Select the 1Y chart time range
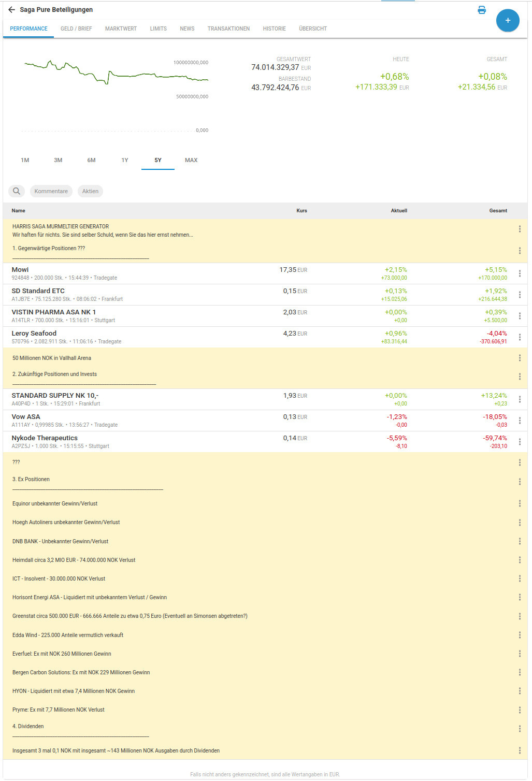This screenshot has height=781, width=532. pos(125,160)
